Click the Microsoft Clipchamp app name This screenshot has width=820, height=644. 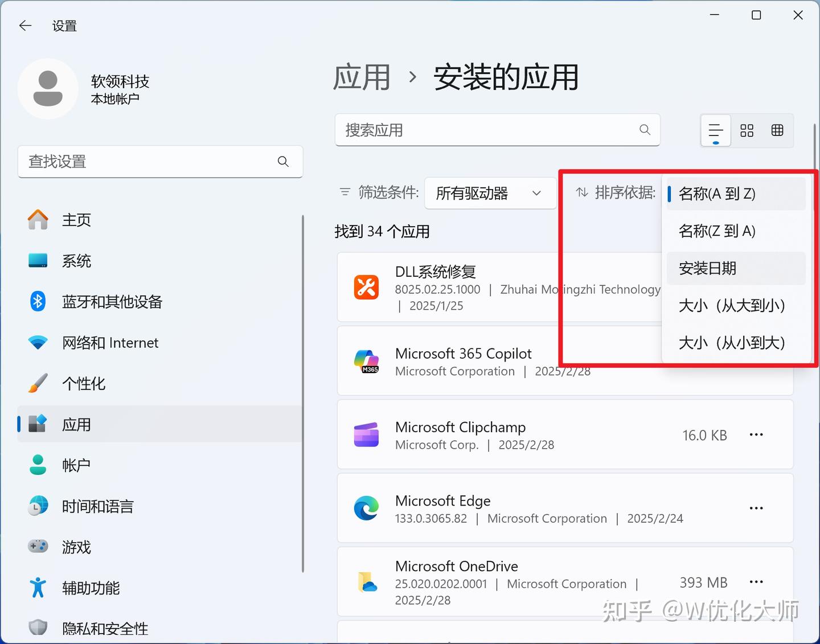[x=461, y=427]
